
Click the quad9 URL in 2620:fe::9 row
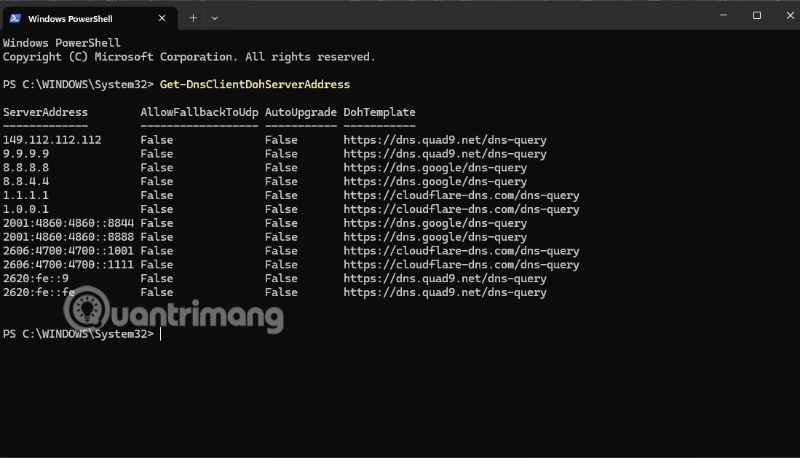(445, 278)
